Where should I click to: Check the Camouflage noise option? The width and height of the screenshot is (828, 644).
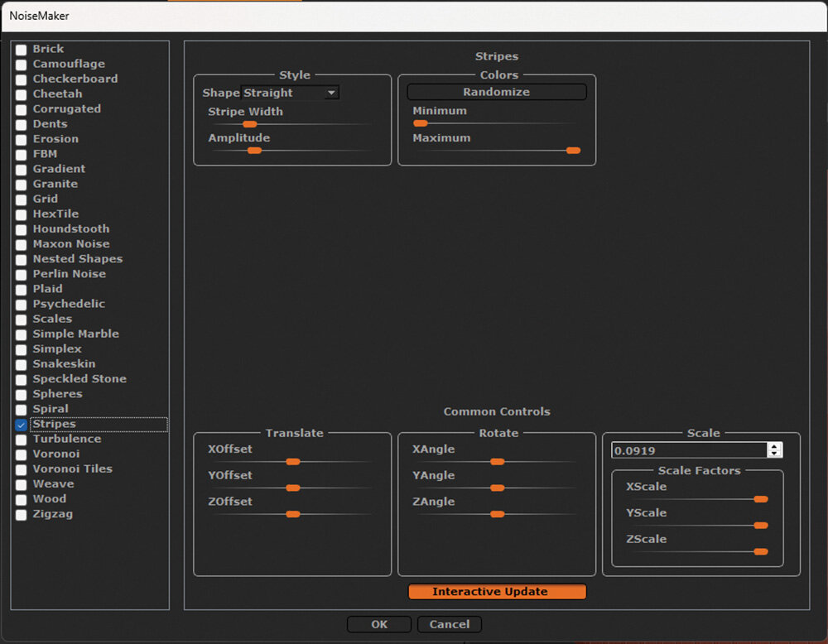(x=22, y=65)
